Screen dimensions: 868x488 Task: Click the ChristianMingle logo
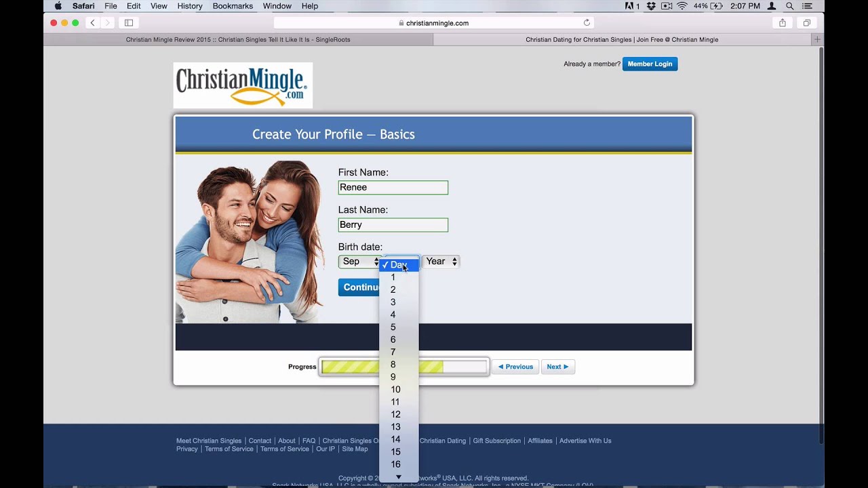click(x=243, y=85)
